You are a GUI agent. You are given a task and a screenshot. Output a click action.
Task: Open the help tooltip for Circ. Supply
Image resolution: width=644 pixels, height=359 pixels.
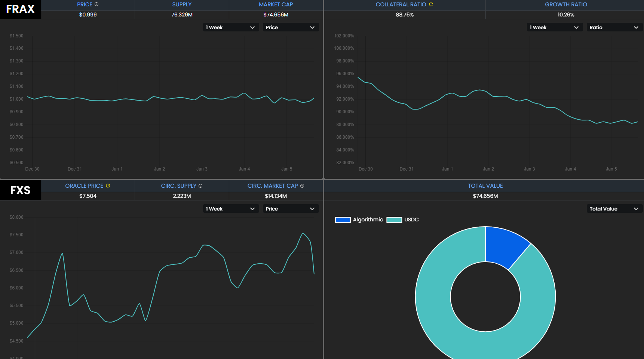[200, 186]
